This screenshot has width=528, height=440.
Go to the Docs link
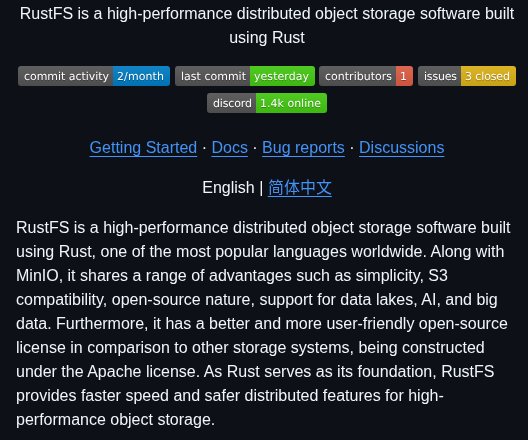point(230,147)
